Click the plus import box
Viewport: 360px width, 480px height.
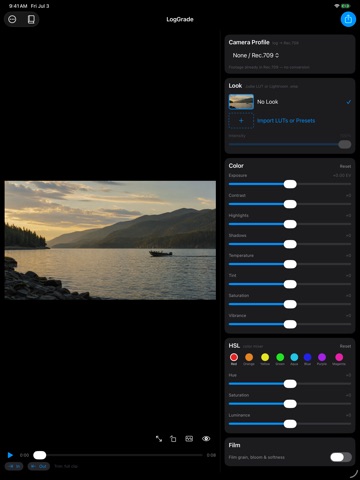tap(241, 121)
